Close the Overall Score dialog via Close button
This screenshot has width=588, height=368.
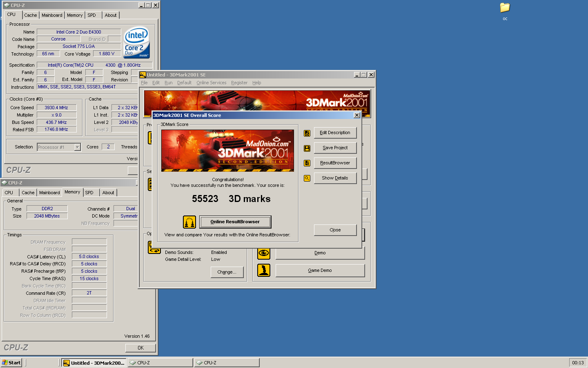click(x=335, y=230)
